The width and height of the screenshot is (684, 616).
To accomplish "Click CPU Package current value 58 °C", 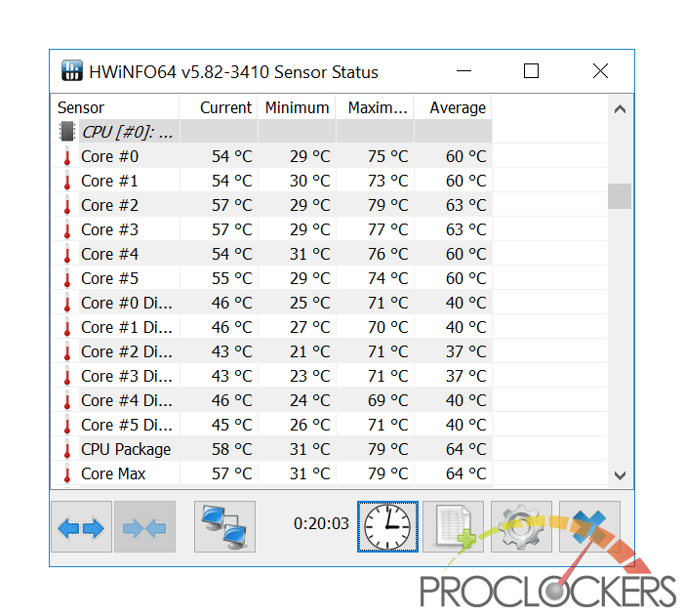I will 231,449.
